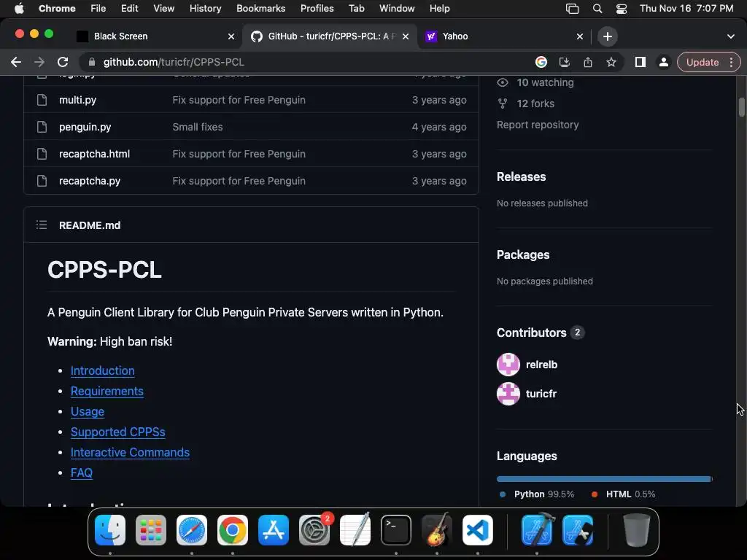This screenshot has width=747, height=560.
Task: Open App Store from the Dock
Action: point(274,530)
